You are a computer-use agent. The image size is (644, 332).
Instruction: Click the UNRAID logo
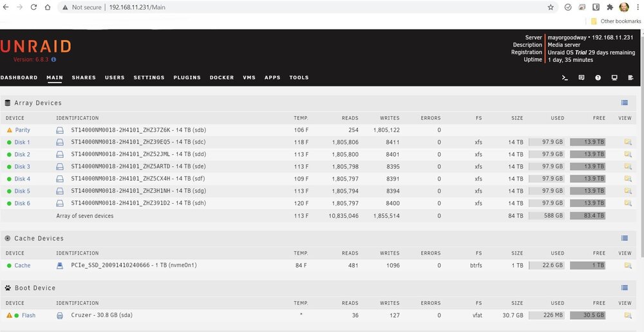tap(35, 46)
